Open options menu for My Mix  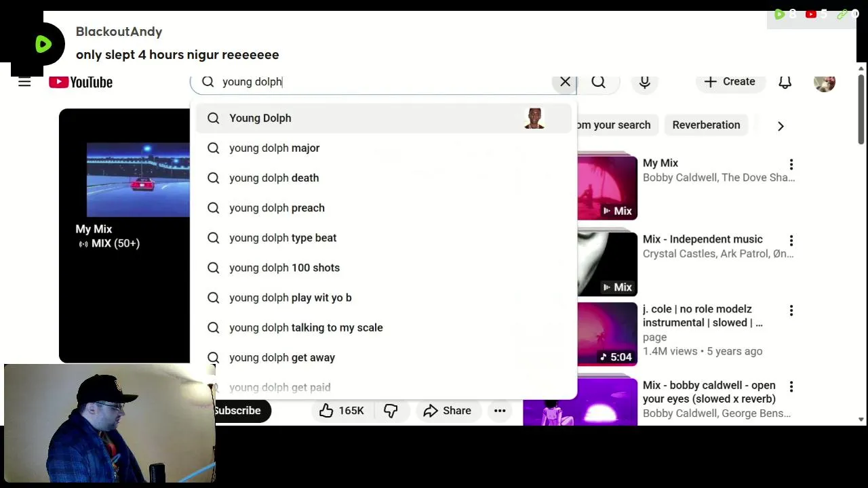(791, 164)
